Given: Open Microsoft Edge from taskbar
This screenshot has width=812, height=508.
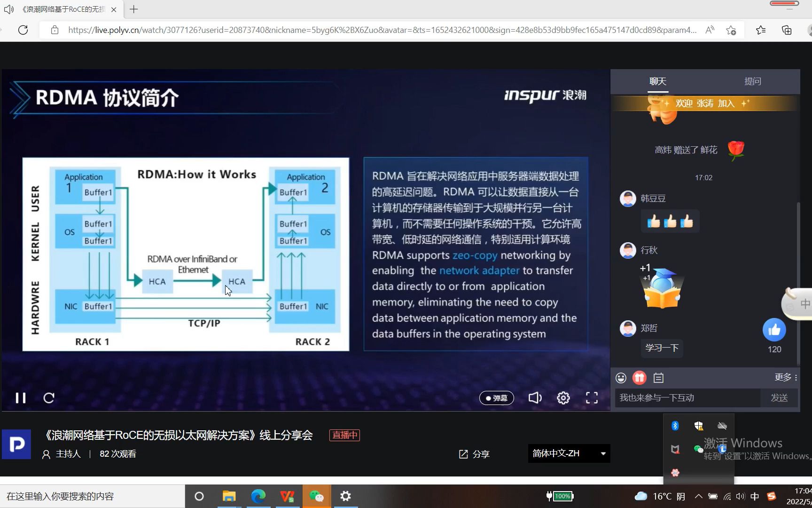Looking at the screenshot, I should [258, 496].
